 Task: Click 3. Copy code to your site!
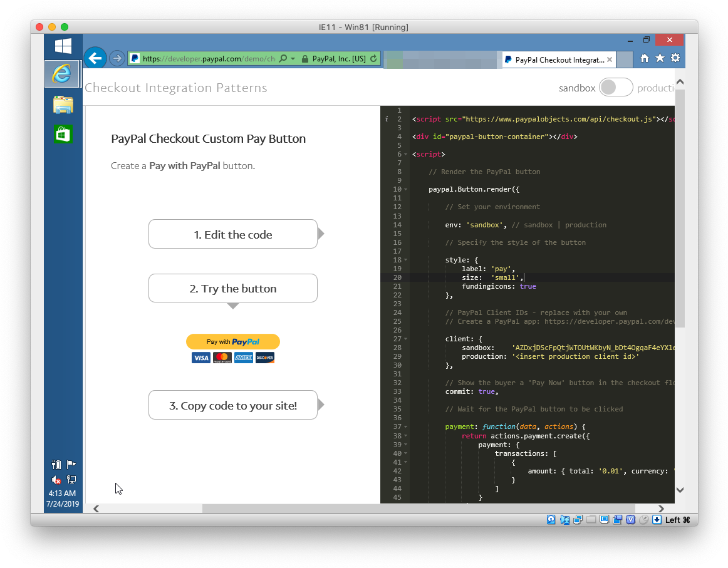(x=233, y=405)
